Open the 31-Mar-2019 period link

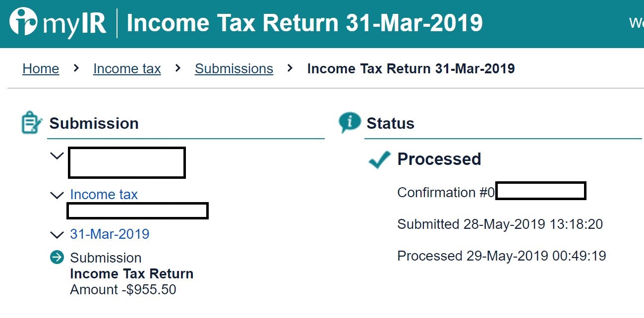click(110, 234)
